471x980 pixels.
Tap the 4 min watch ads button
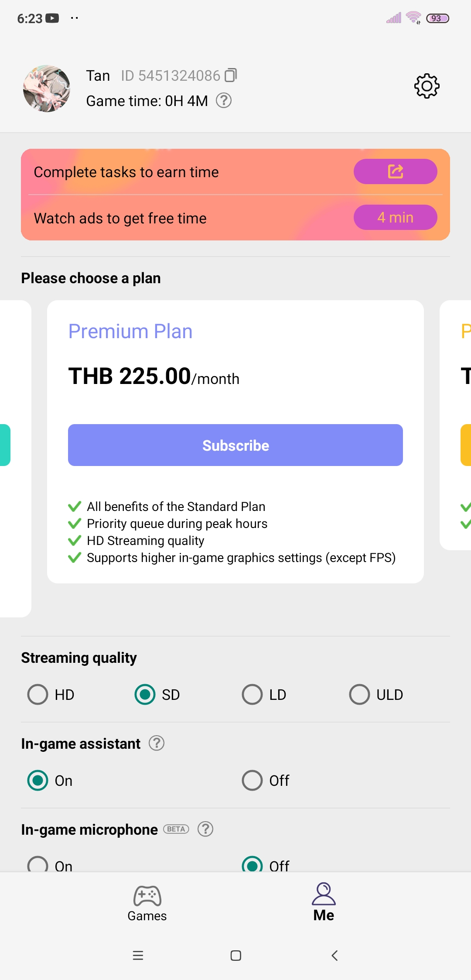coord(395,217)
